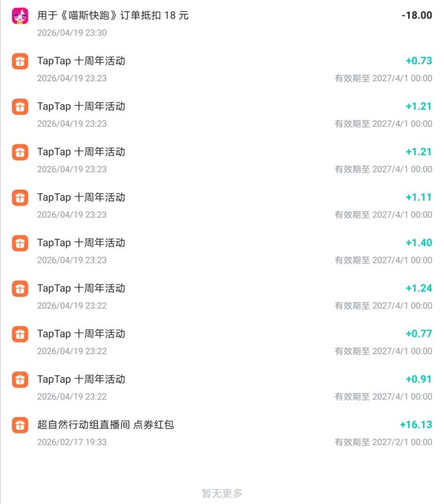
Task: Tap gift icon for the +1.40 reward
Action: [x=20, y=243]
